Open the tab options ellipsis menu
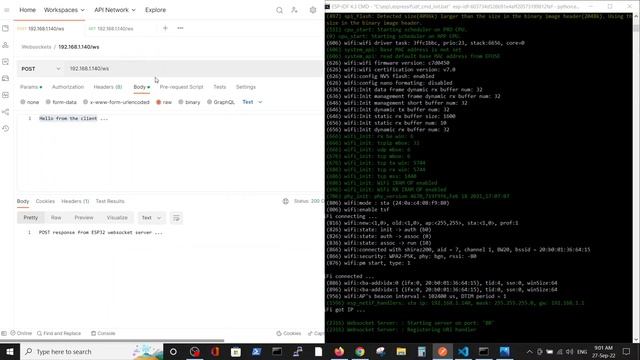The height and width of the screenshot is (360, 640). (180, 28)
